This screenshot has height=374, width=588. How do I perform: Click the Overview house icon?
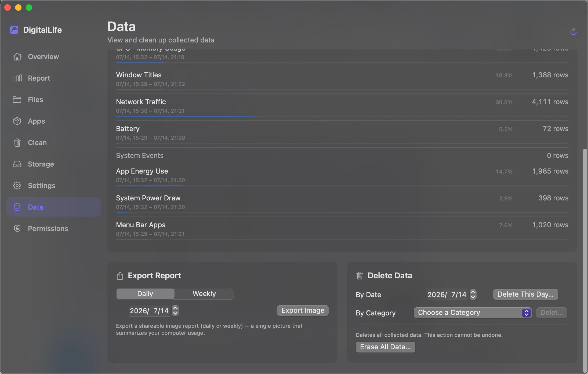[x=17, y=57]
